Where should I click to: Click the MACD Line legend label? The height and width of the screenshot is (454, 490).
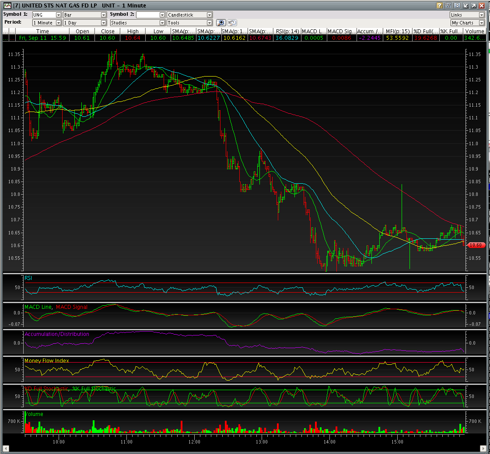pos(38,307)
